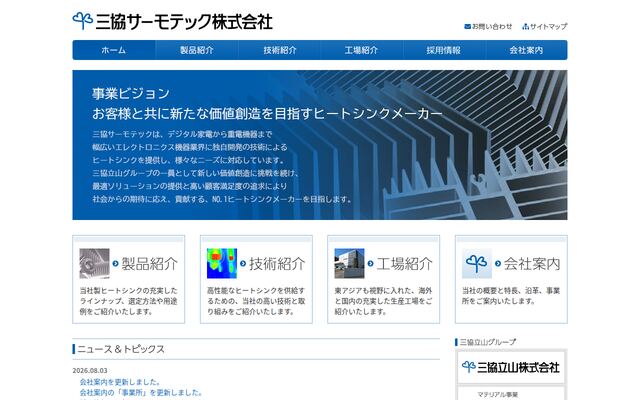Click the 会社案内 card description text
This screenshot has height=400, width=640.
point(511,296)
